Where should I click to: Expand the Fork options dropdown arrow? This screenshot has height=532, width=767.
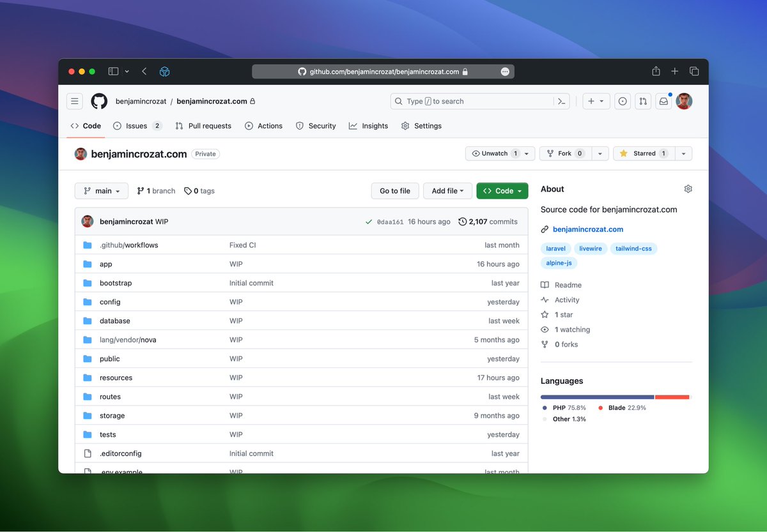600,153
